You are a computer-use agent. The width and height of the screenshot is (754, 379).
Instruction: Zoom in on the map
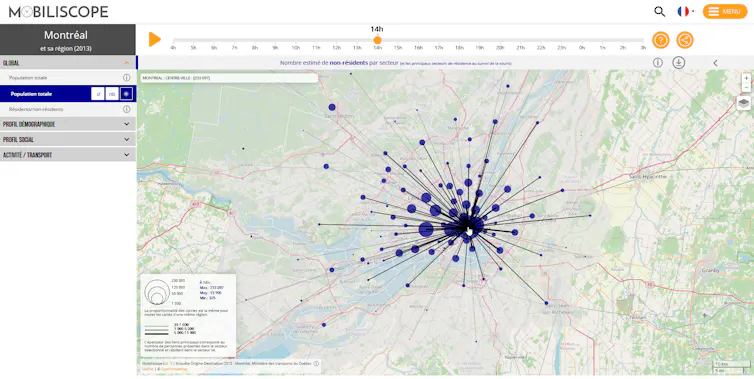tap(746, 78)
